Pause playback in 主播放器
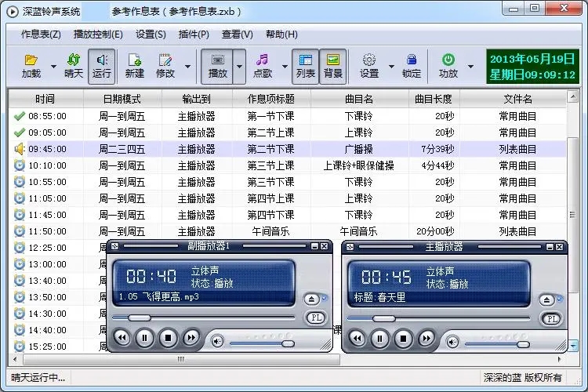Viewport: 588px width, 392px height. tap(380, 339)
